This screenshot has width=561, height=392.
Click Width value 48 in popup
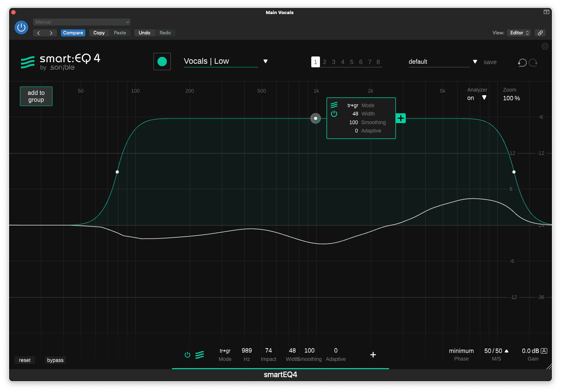[355, 114]
